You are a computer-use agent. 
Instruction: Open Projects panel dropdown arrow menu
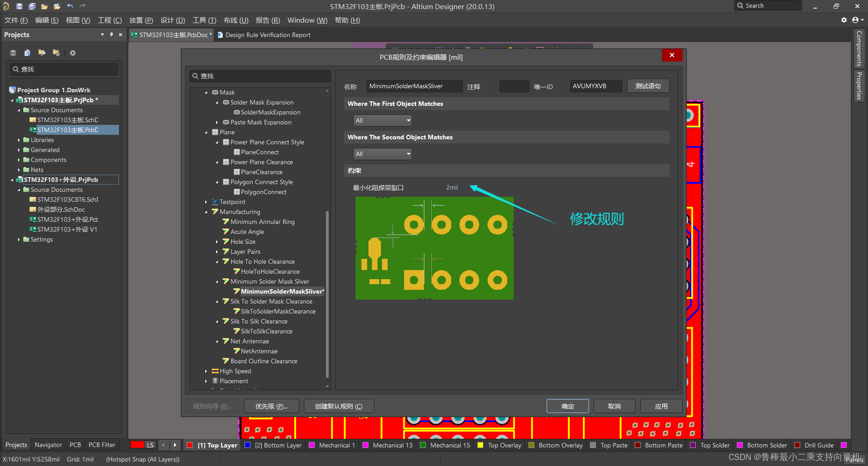point(102,34)
